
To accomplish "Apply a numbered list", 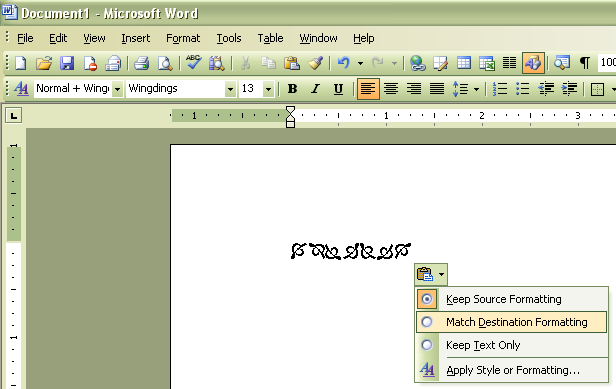I will click(x=500, y=89).
